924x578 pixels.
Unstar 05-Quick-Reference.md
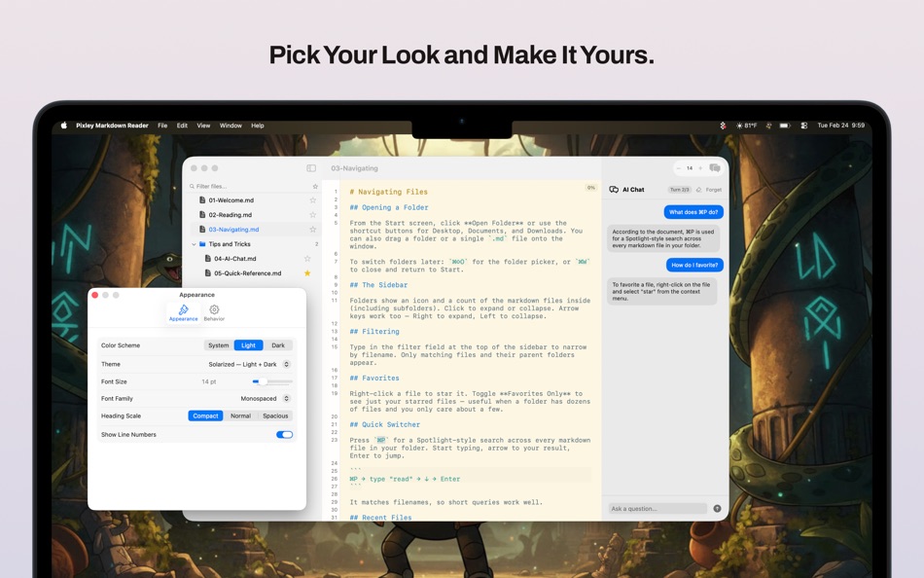click(x=307, y=273)
